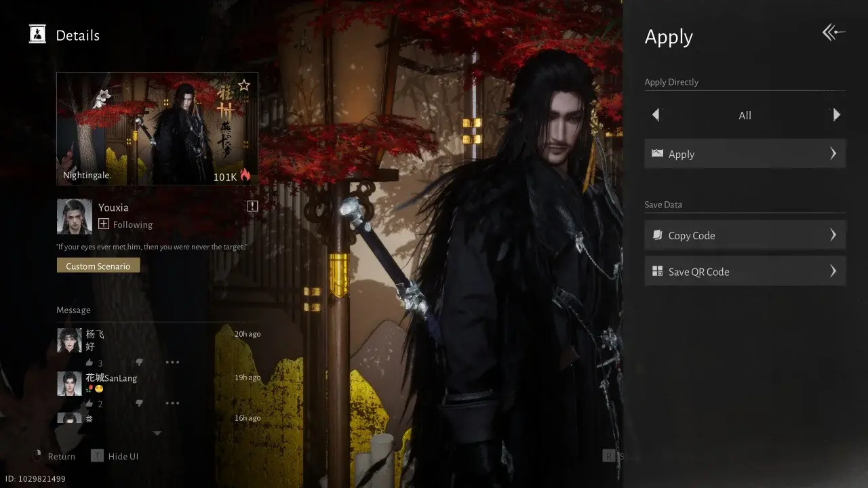868x488 pixels.
Task: Click the "Message" section heading
Action: coord(73,310)
